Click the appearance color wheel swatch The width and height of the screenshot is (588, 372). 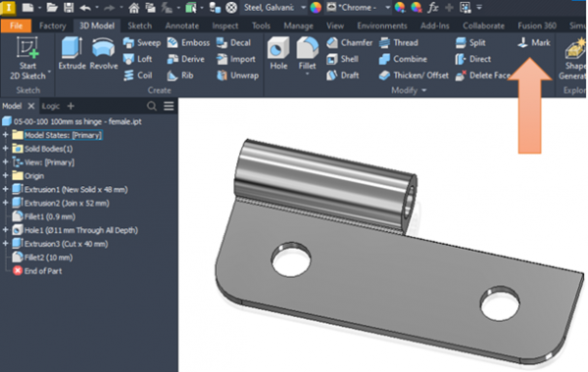coord(316,8)
